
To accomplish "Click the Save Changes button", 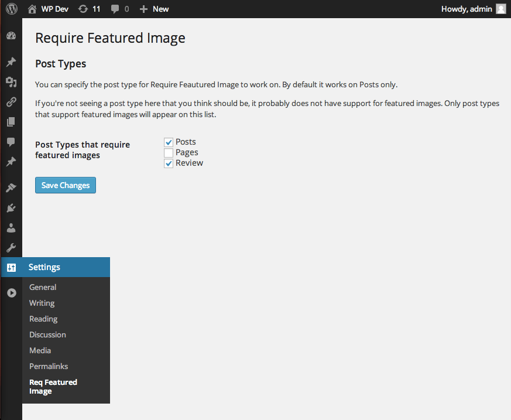I will click(x=66, y=185).
